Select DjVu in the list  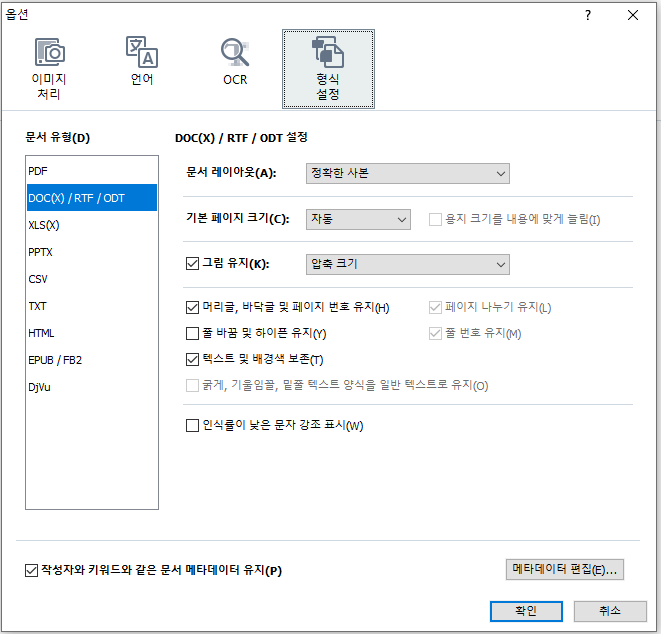[x=92, y=387]
